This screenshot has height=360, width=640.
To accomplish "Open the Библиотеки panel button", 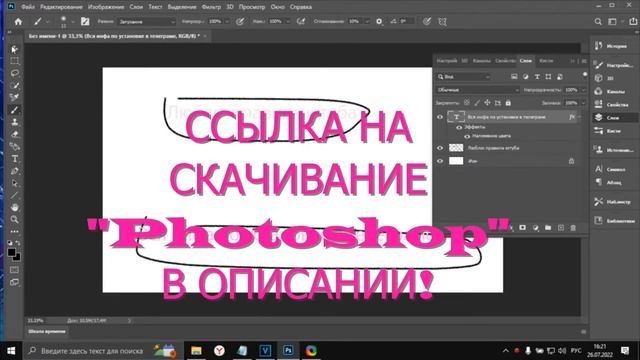I will pos(614,221).
